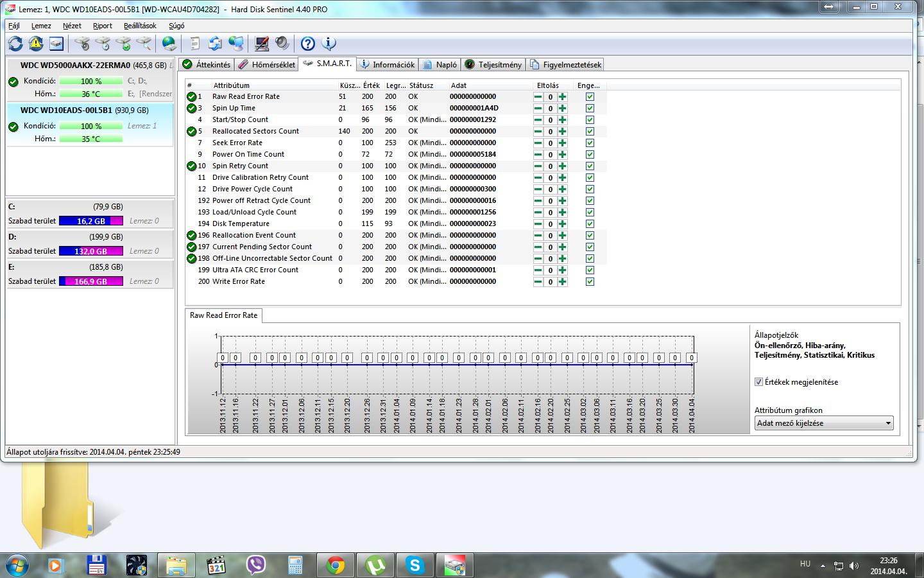Screen dimensions: 924x578
Task: Open the Lemez menu
Action: pyautogui.click(x=41, y=26)
